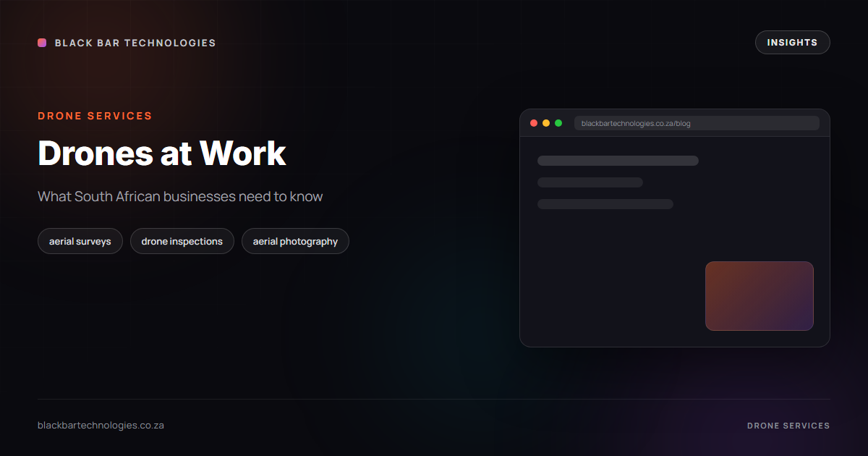Image resolution: width=868 pixels, height=456 pixels.
Task: Select the "aerial surveys" tag
Action: [80, 241]
